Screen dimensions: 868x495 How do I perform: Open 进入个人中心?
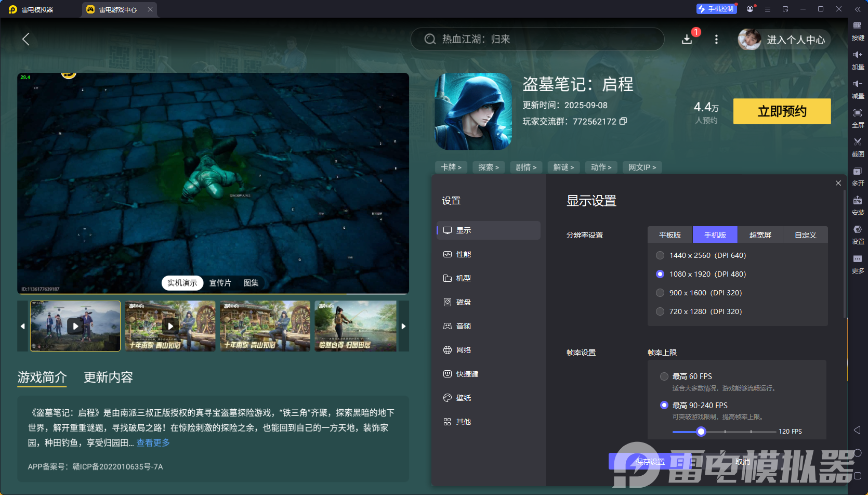[x=796, y=40]
